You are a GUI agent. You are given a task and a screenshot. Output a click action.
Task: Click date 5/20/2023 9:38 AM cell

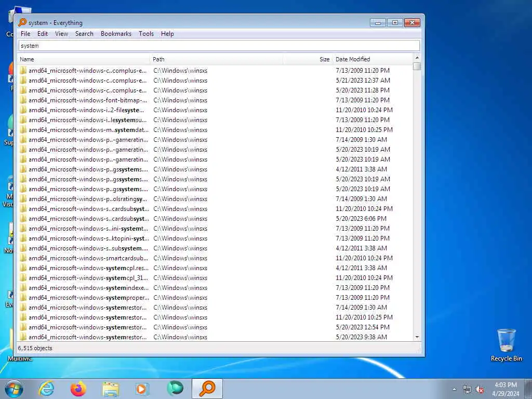[x=361, y=337]
